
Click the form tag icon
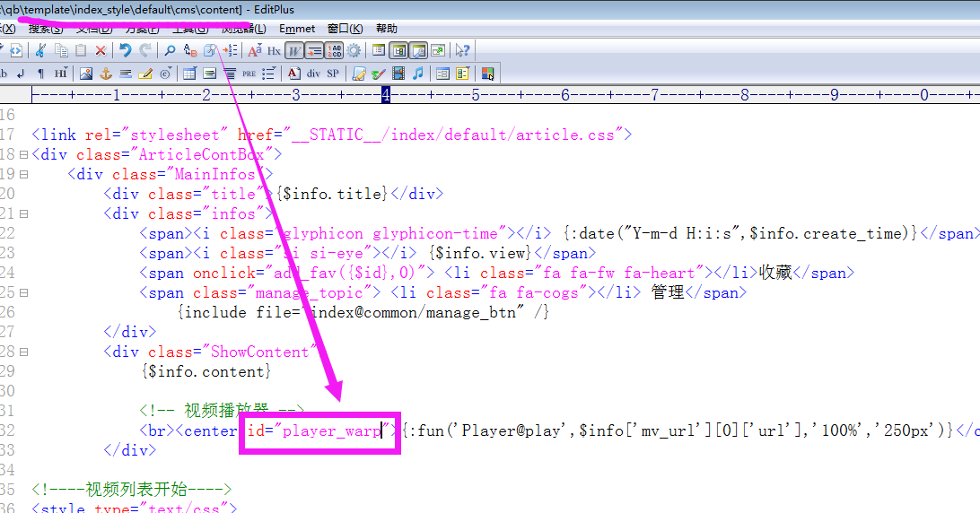pos(442,74)
